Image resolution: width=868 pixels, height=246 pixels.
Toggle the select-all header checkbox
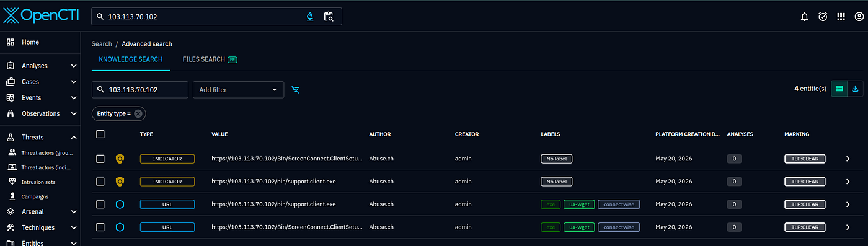[x=100, y=134]
